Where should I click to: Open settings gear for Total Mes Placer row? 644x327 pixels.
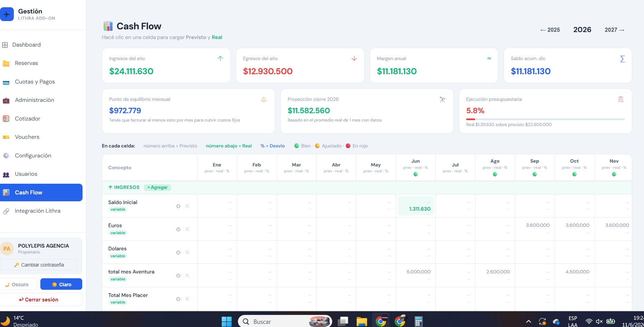178,299
